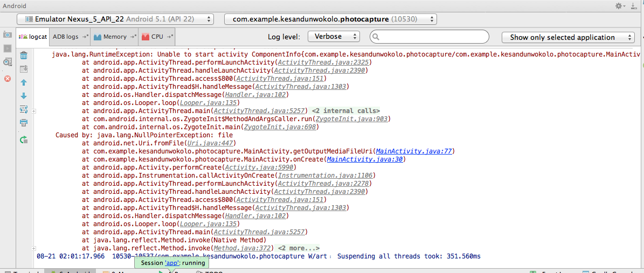The width and height of the screenshot is (644, 273).
Task: Open the MainActivity.java:30 link
Action: (x=365, y=159)
